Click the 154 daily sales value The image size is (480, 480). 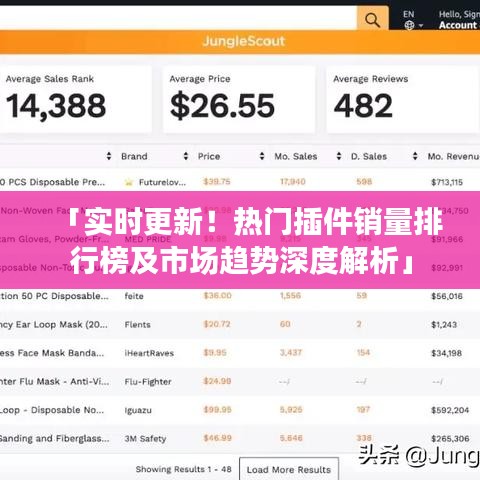[x=363, y=353]
